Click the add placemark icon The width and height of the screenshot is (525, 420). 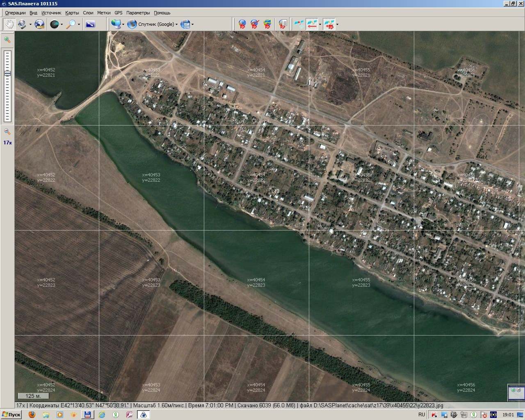pos(242,24)
